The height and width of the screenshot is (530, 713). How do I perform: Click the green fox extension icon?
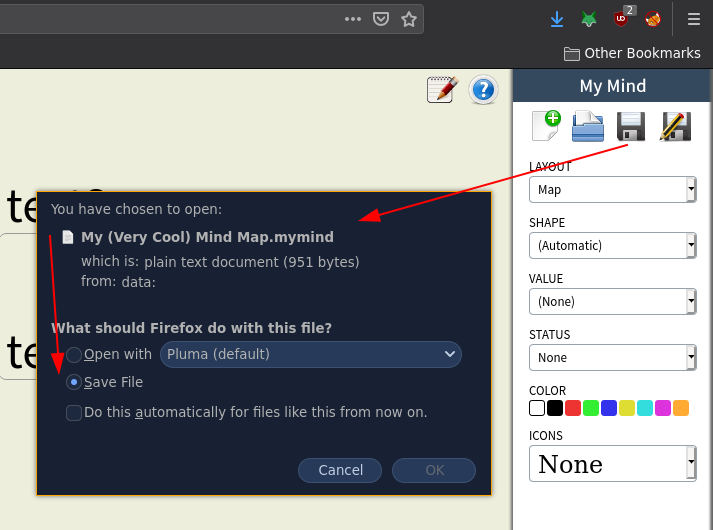click(589, 20)
